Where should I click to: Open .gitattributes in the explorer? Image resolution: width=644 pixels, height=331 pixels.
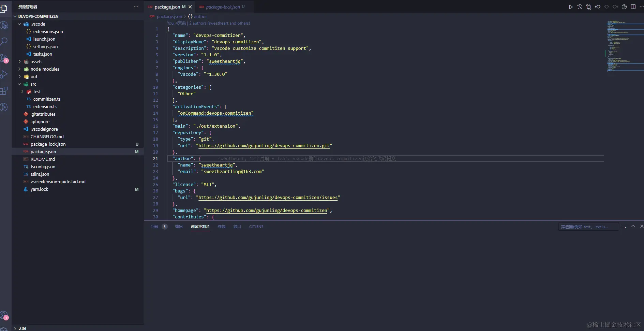[x=78, y=114]
